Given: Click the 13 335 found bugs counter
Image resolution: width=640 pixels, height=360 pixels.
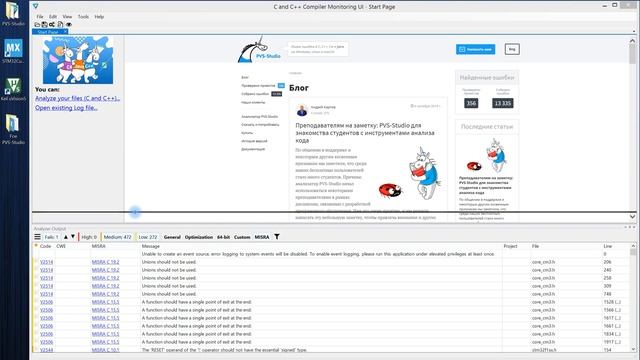Looking at the screenshot, I should (502, 103).
